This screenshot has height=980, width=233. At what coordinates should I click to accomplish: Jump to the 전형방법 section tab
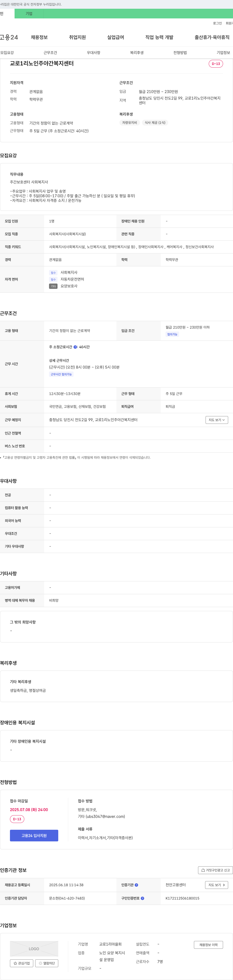[180, 53]
